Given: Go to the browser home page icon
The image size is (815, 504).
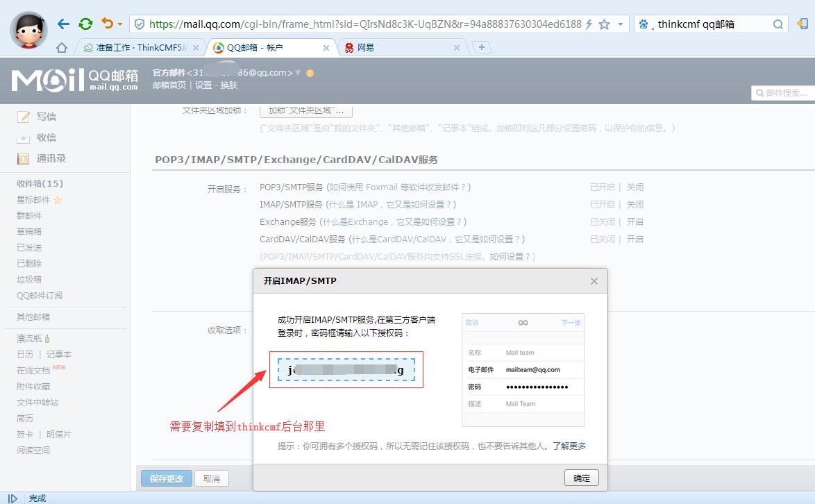Looking at the screenshot, I should coord(62,48).
